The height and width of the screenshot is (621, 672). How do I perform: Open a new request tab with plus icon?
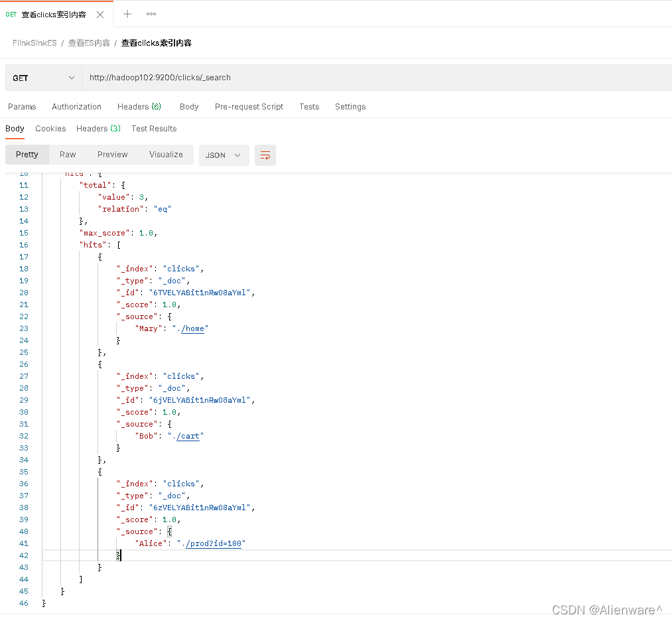coord(127,14)
